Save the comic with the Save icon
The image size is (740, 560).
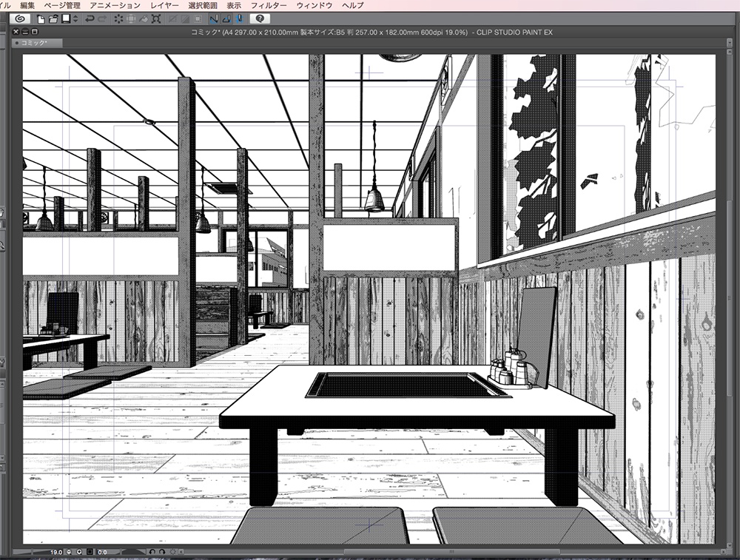click(x=66, y=19)
